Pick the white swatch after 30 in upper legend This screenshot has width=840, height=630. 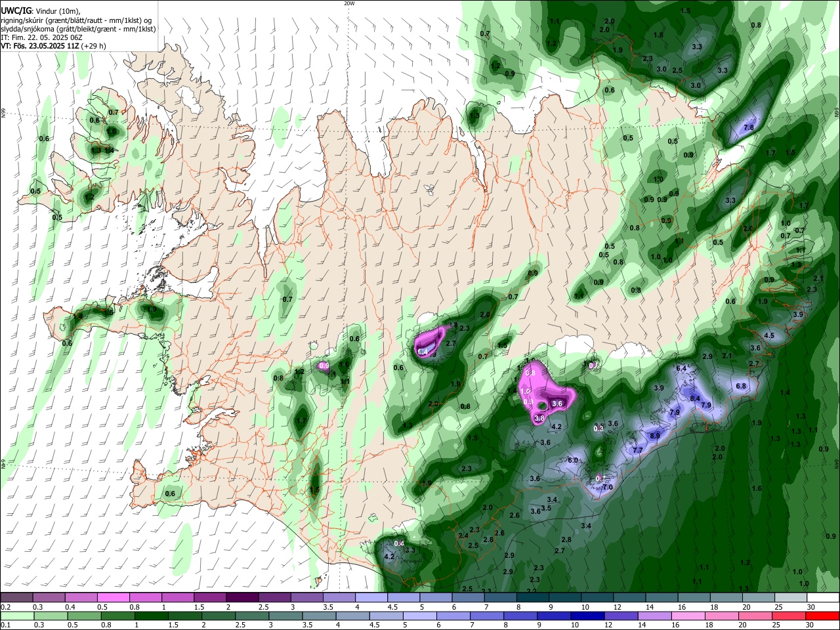pos(823,598)
